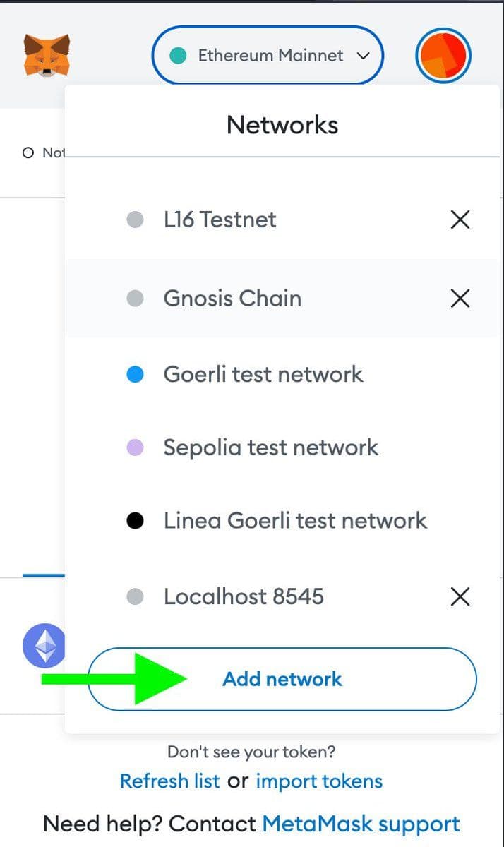The width and height of the screenshot is (504, 847).
Task: Switch to L16 Testnet network
Action: (220, 220)
